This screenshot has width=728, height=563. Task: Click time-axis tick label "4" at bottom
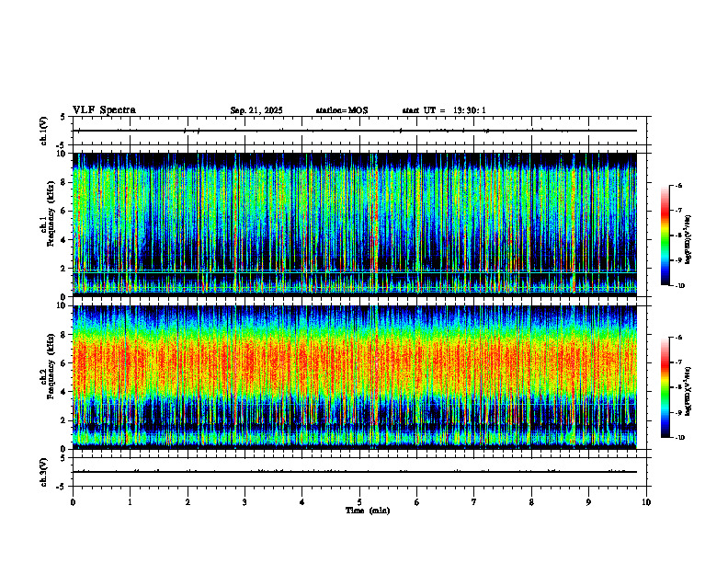point(302,502)
